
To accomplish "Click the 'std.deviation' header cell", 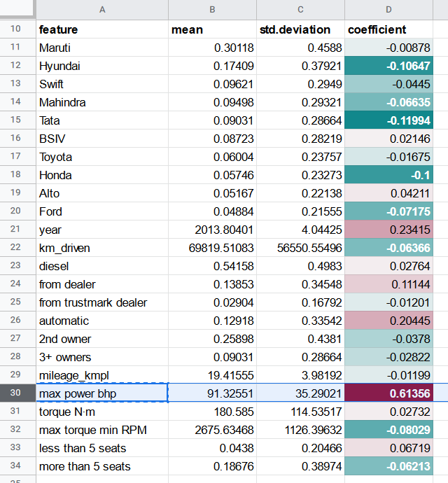I will coord(300,29).
